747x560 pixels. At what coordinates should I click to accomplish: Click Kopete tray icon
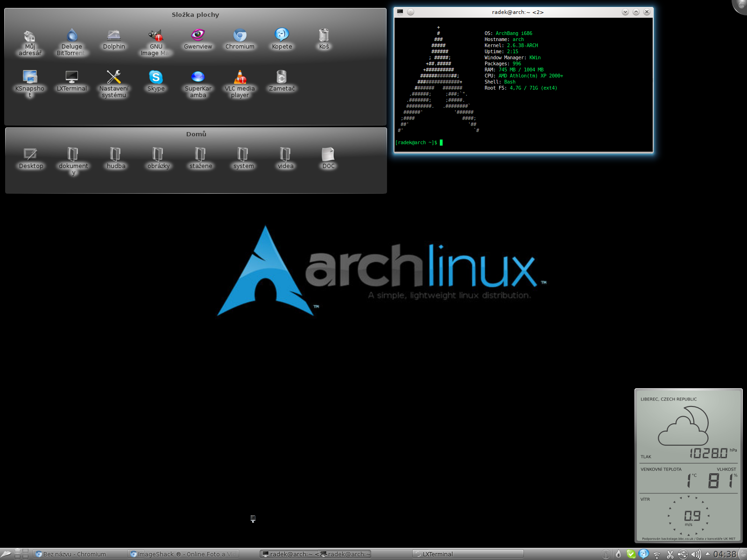pos(644,553)
